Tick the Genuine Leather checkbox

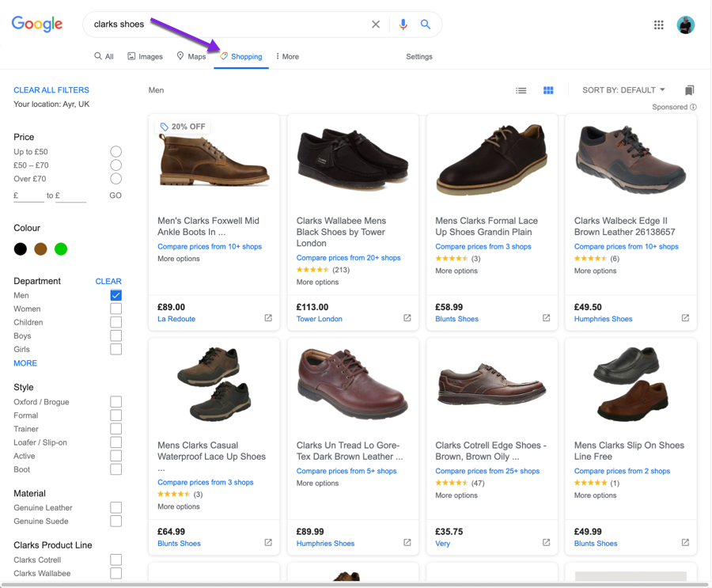[116, 508]
